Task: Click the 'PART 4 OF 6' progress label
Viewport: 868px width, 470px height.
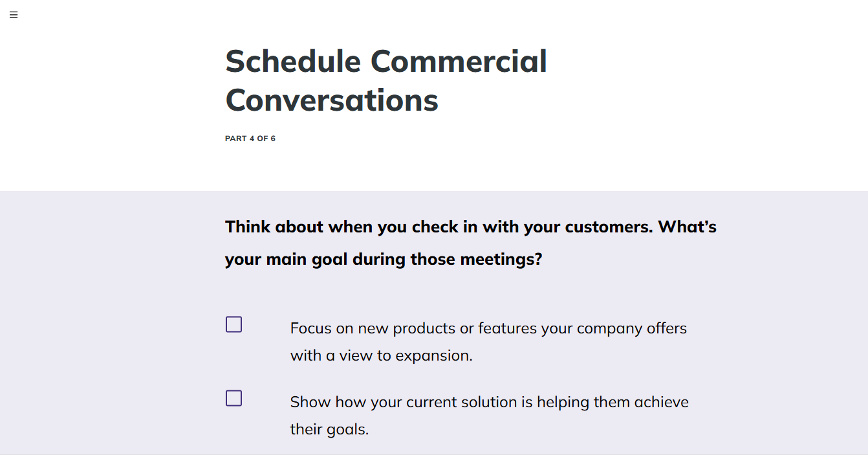Action: tap(250, 139)
